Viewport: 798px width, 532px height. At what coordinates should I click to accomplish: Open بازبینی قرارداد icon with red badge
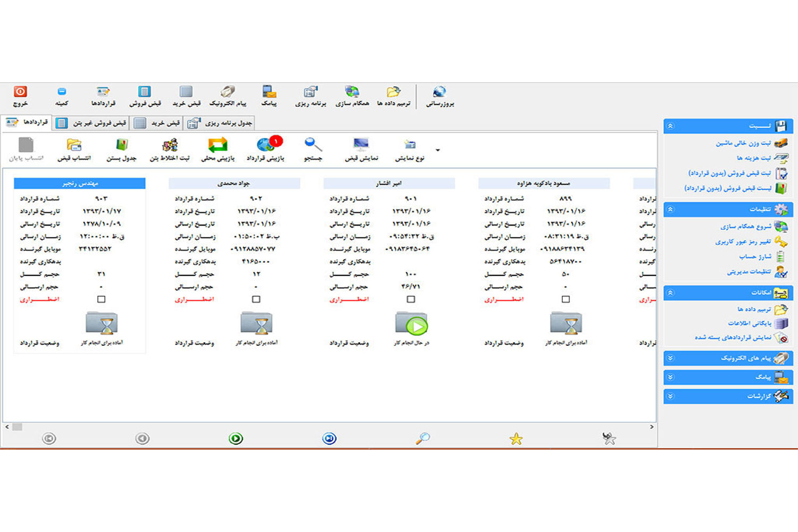click(265, 145)
